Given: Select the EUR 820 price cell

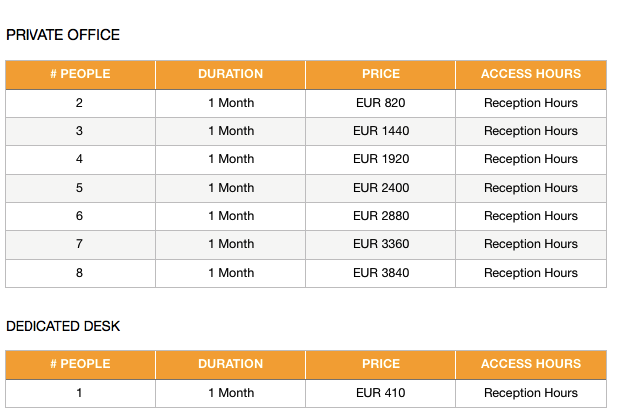Looking at the screenshot, I should 380,103.
